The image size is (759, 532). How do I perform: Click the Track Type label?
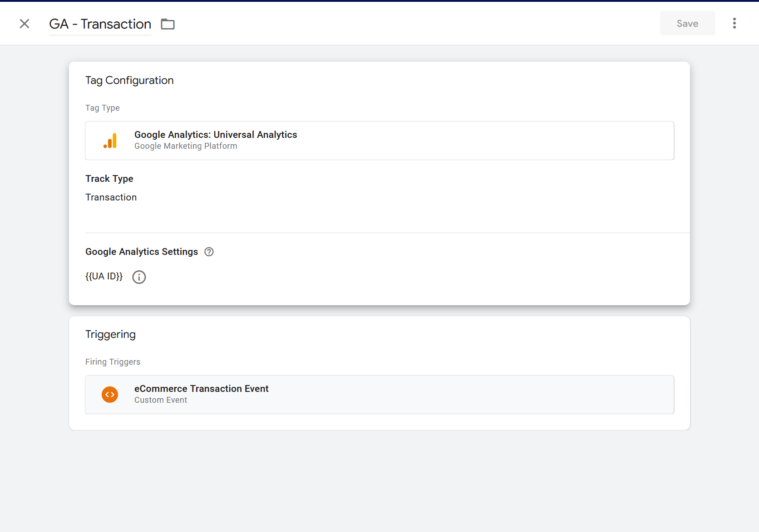click(109, 179)
